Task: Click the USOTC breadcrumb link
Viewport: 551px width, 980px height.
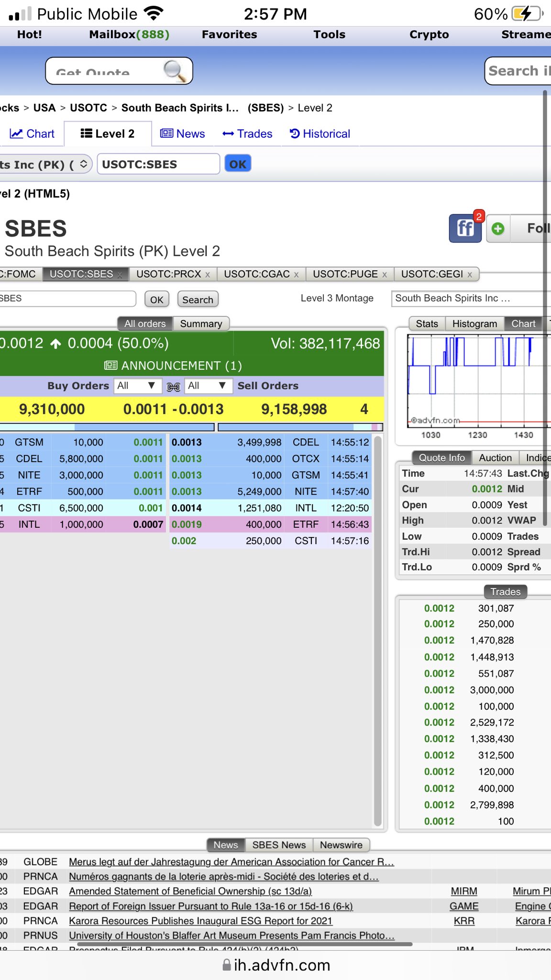Action: (88, 108)
